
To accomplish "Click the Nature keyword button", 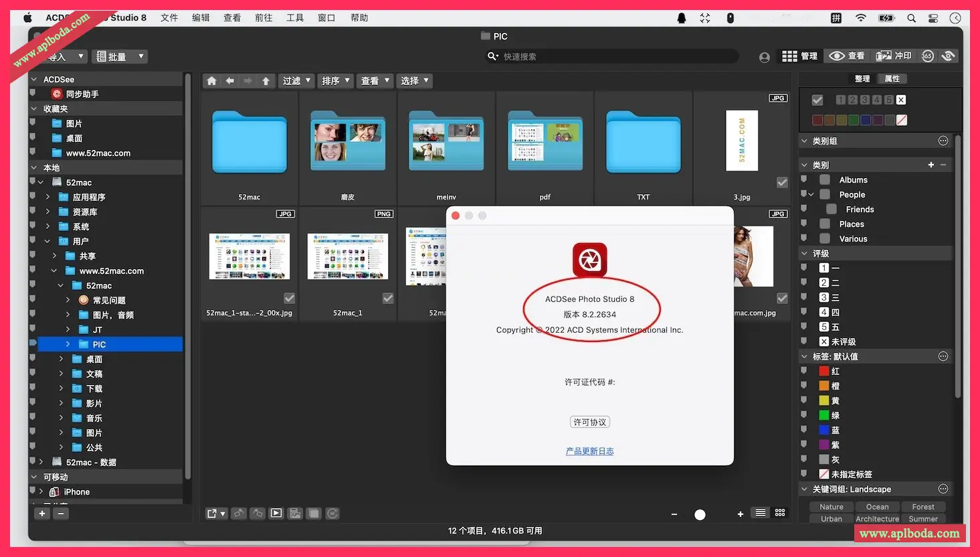I will 831,507.
